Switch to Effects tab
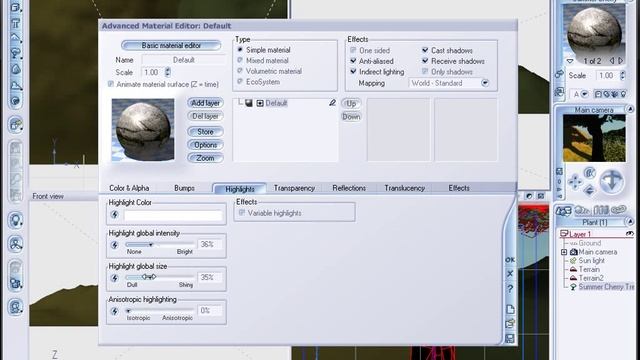This screenshot has width=640, height=360. pos(459,188)
